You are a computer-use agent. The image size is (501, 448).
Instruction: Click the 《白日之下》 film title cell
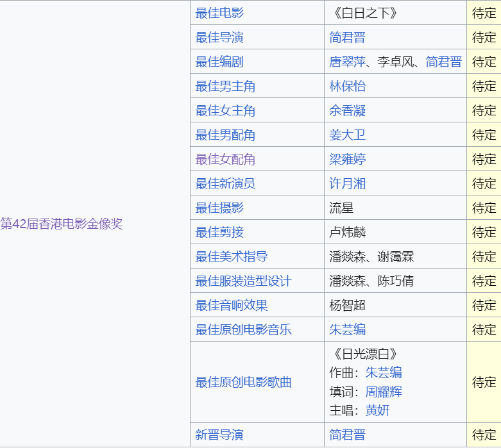pyautogui.click(x=366, y=13)
